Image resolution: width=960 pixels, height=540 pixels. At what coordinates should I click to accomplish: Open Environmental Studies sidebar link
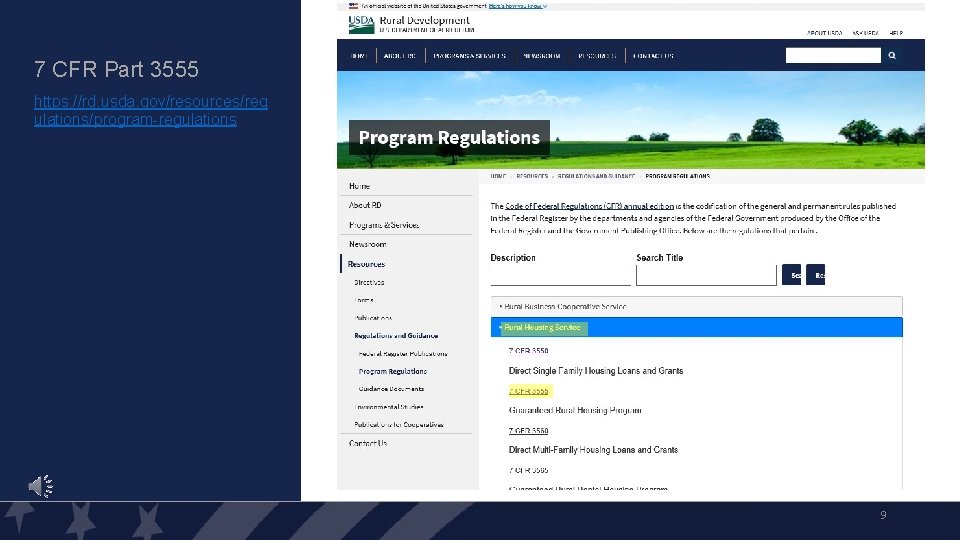[x=389, y=407]
